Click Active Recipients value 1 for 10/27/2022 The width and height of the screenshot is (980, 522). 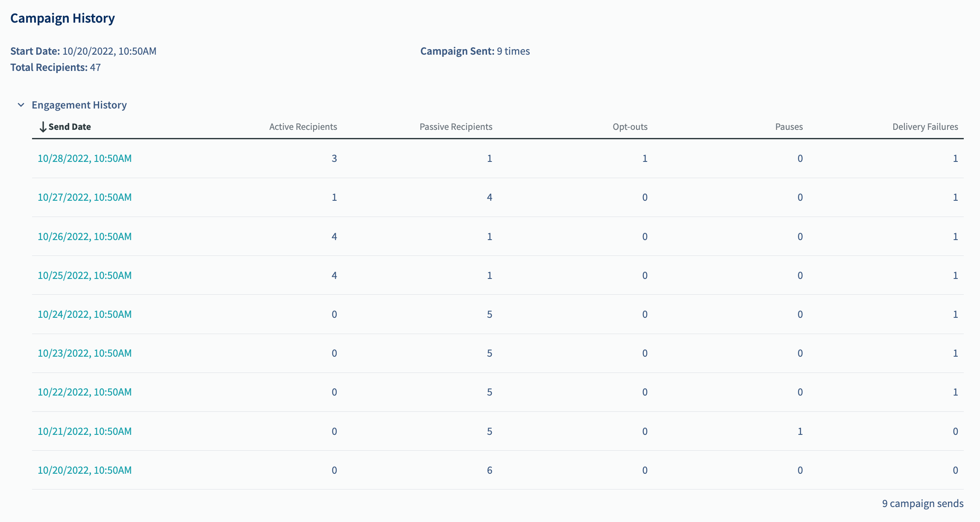pos(334,197)
